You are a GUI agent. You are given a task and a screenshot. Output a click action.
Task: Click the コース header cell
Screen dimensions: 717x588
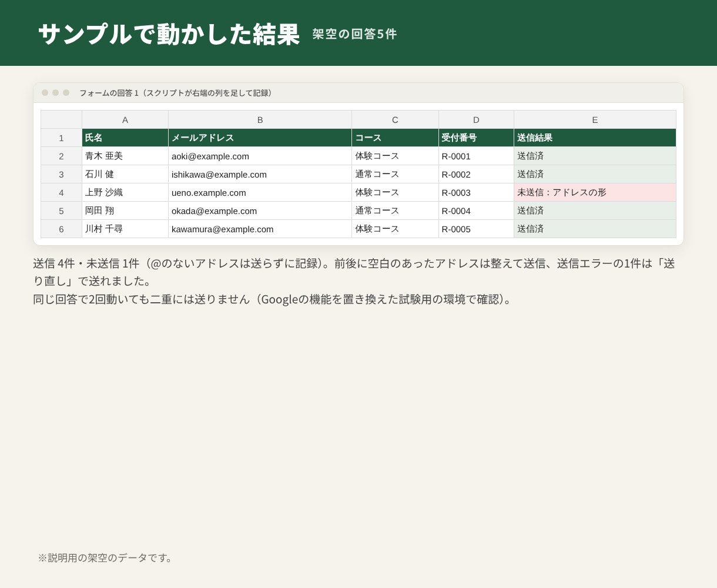[x=396, y=138]
